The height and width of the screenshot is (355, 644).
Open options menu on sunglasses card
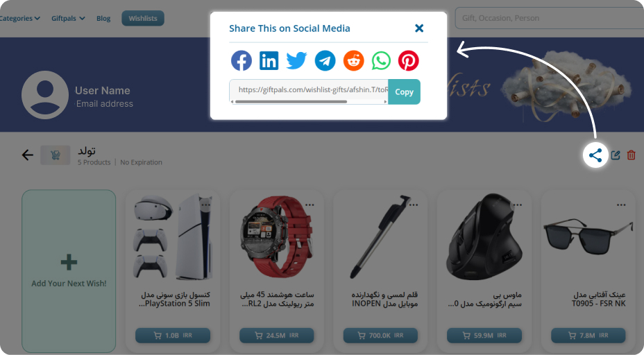[x=621, y=205]
